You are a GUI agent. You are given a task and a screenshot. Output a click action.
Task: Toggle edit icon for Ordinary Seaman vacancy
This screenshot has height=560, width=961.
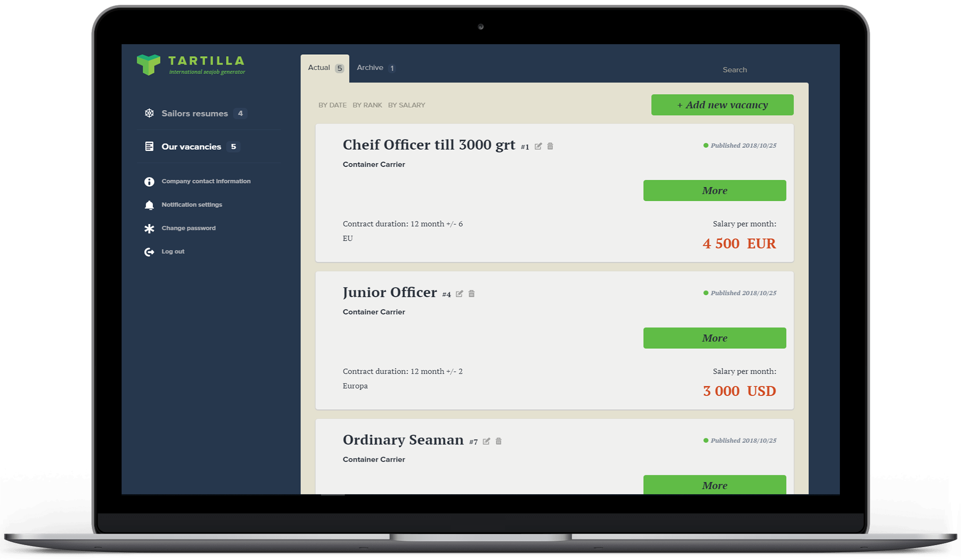coord(486,441)
